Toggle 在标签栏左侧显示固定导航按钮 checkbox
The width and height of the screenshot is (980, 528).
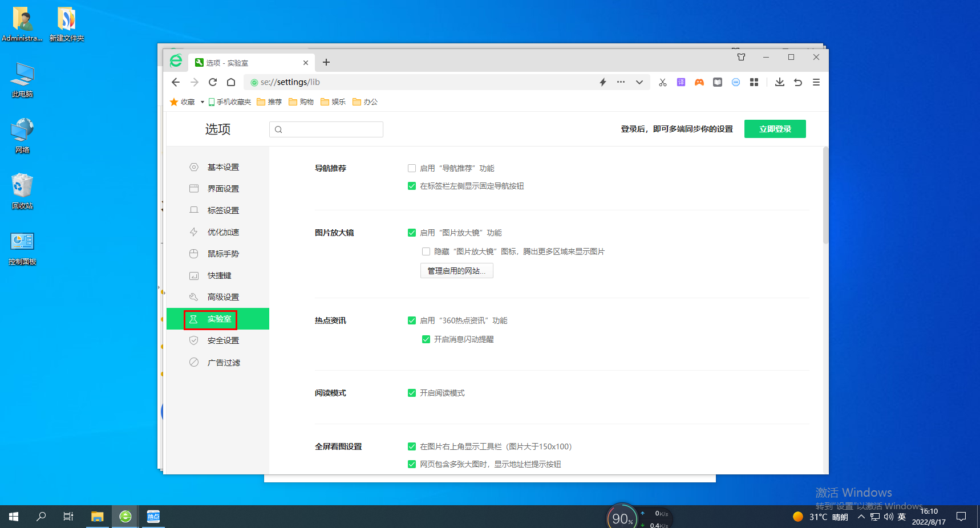click(x=412, y=186)
